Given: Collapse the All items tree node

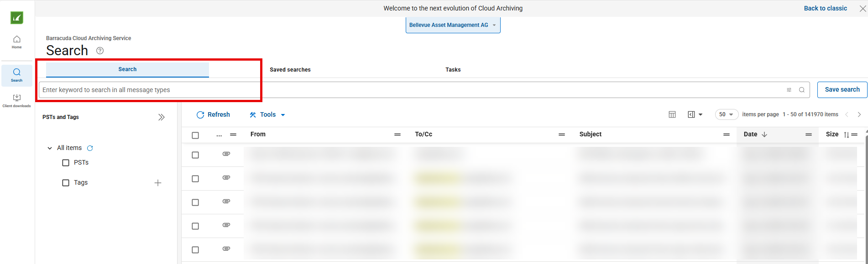Looking at the screenshot, I should [50, 148].
